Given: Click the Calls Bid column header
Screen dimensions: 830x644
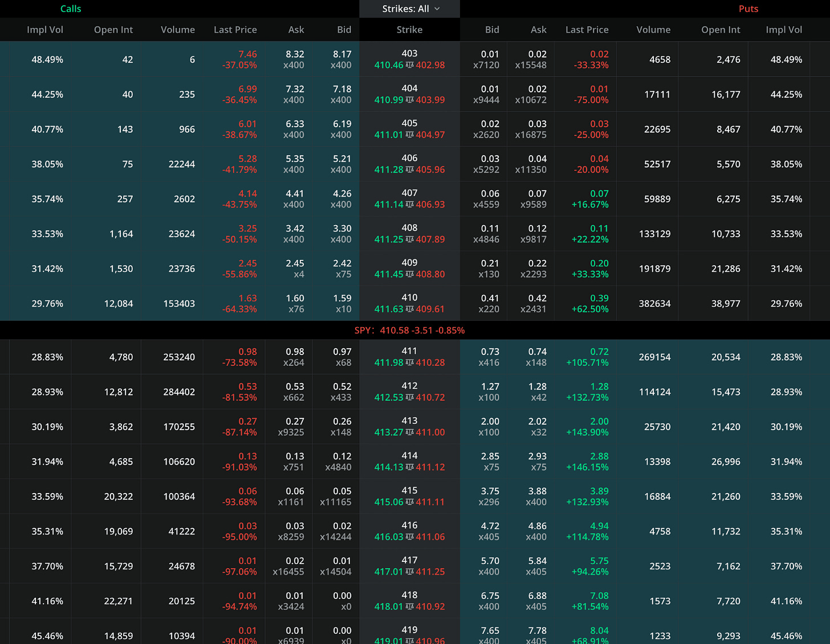Looking at the screenshot, I should pos(344,30).
